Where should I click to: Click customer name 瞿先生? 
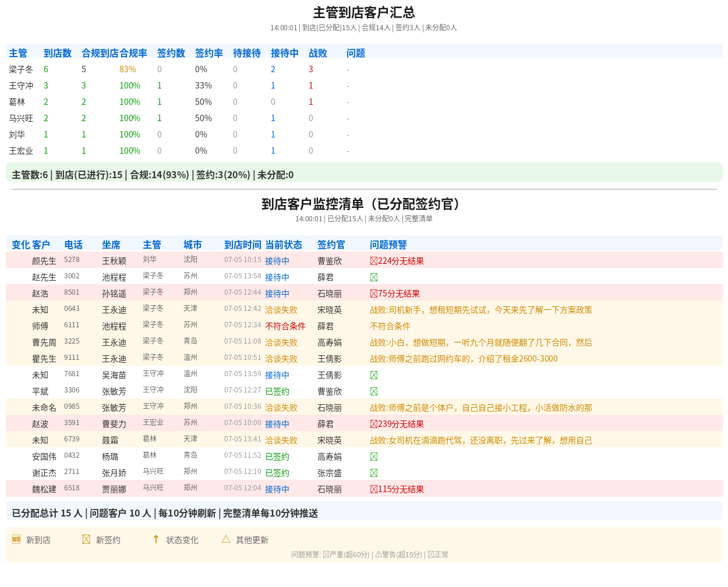coord(44,359)
